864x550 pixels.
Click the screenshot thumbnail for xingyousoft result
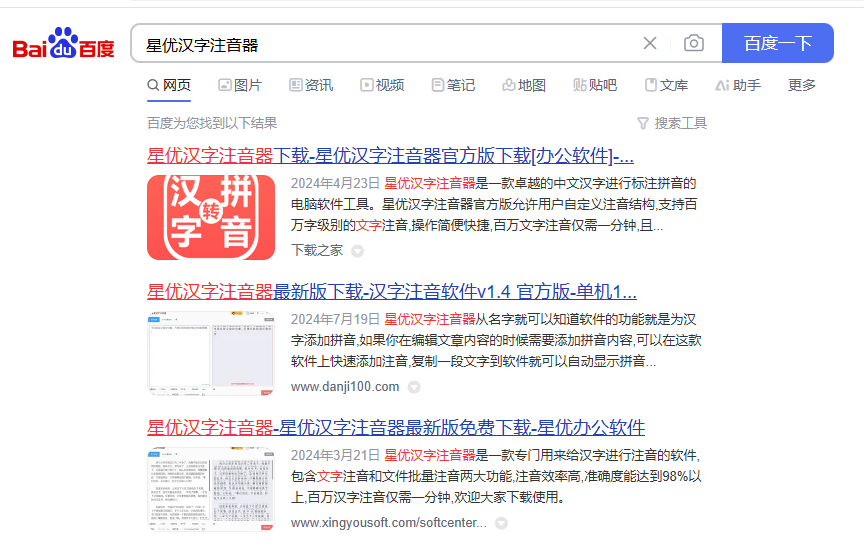211,489
